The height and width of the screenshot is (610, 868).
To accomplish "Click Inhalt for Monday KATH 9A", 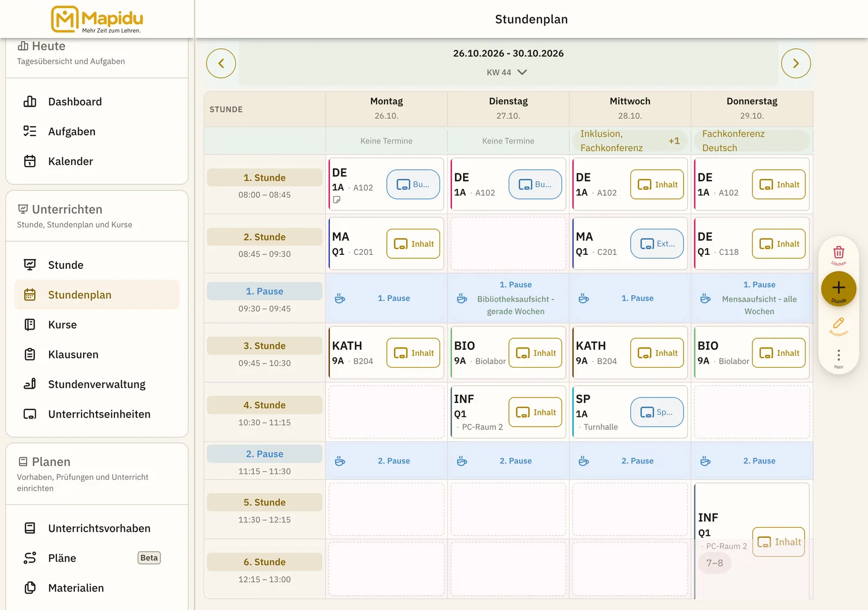I will [x=413, y=353].
